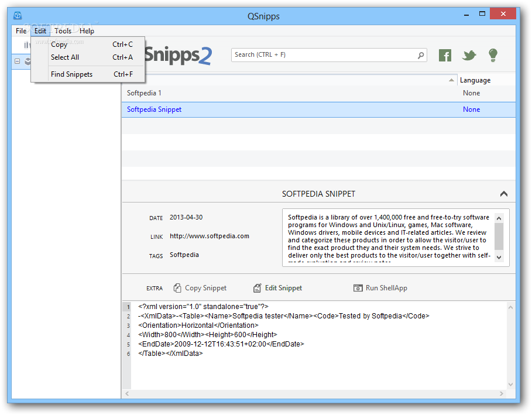Click the Copy Snippet clipboard icon

pos(177,288)
